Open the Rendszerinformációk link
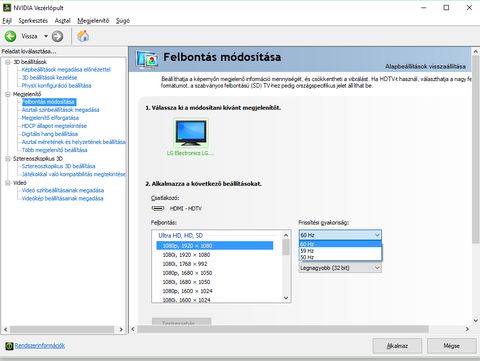480x361 pixels. (40, 346)
